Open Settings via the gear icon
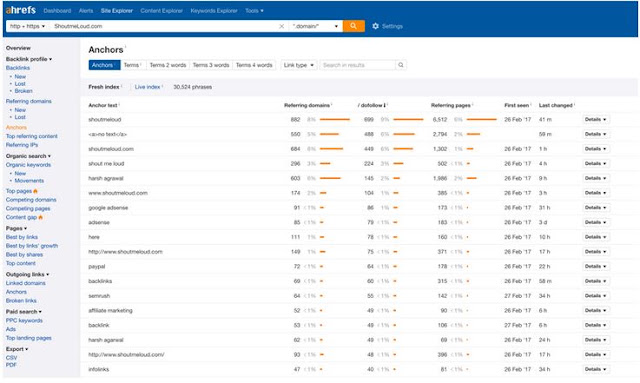 pyautogui.click(x=375, y=26)
